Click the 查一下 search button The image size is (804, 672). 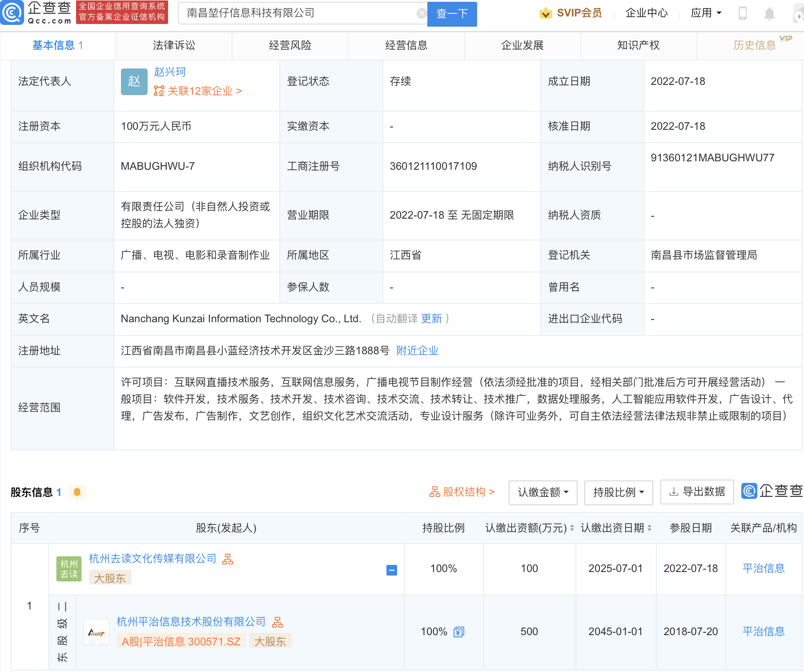[x=451, y=14]
